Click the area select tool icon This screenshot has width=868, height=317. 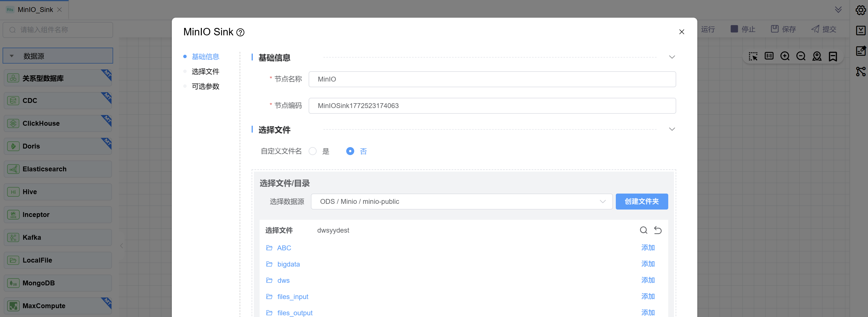(753, 56)
